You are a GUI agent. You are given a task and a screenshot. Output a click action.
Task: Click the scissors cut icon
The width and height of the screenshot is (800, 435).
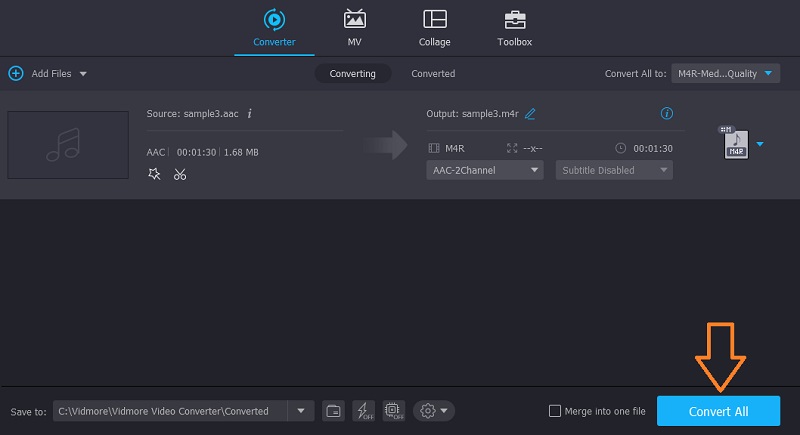[180, 174]
